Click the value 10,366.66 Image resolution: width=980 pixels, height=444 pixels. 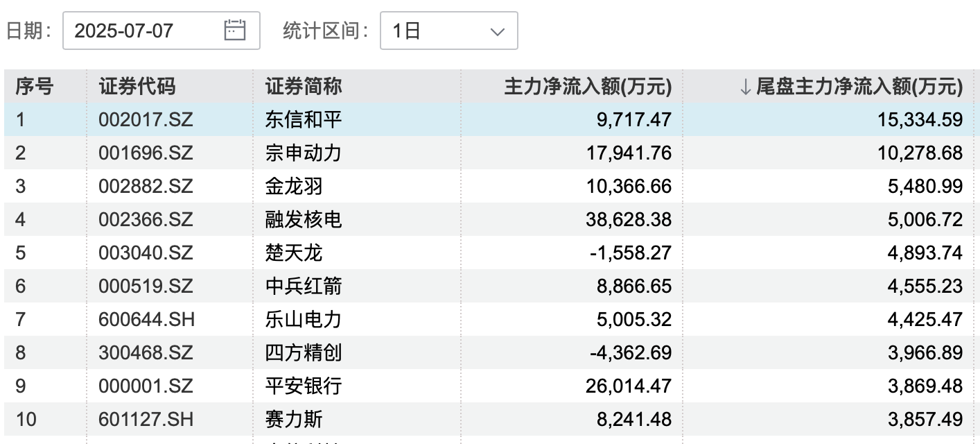[x=629, y=187]
